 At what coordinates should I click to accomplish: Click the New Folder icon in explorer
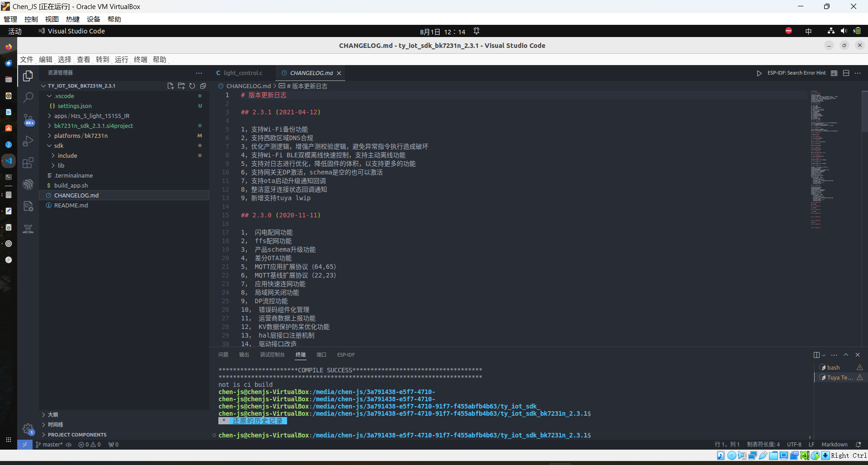pos(181,86)
